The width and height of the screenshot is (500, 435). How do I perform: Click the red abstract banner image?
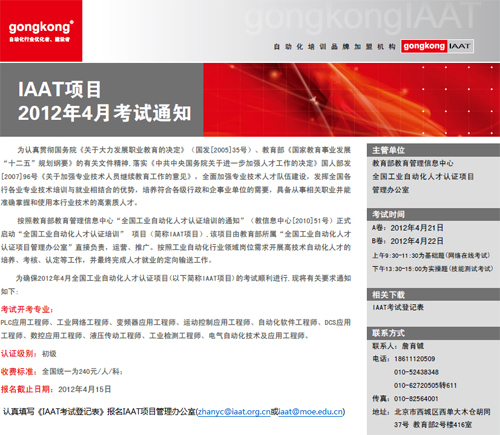(x=352, y=100)
